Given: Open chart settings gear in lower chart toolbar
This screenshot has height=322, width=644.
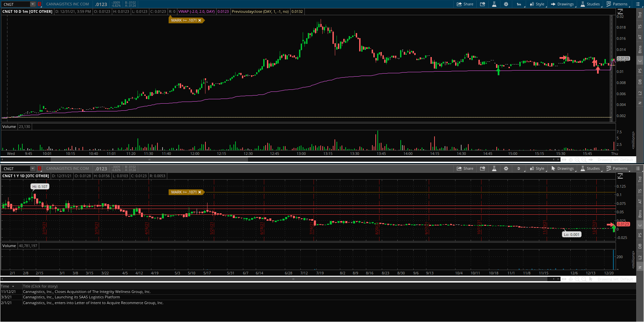Looking at the screenshot, I should pos(506,168).
